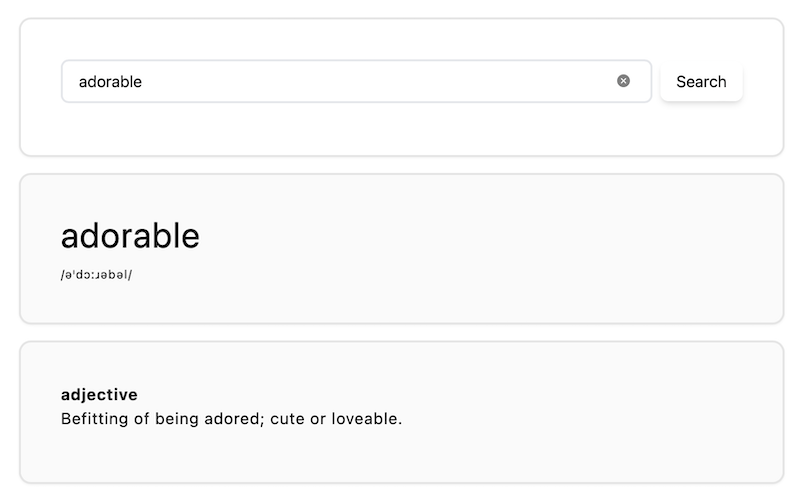Click the Search button
The height and width of the screenshot is (493, 800).
701,82
